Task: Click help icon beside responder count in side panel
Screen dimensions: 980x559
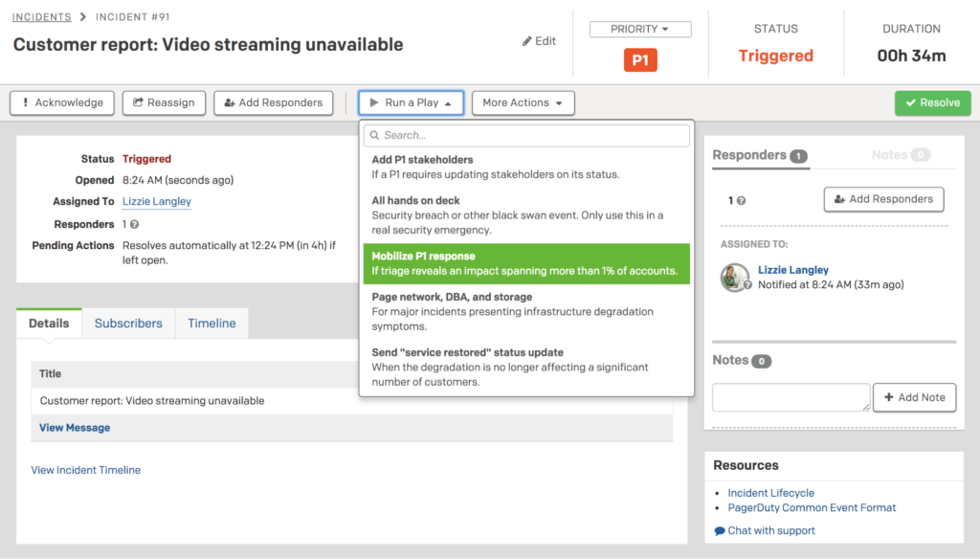Action: click(x=742, y=201)
